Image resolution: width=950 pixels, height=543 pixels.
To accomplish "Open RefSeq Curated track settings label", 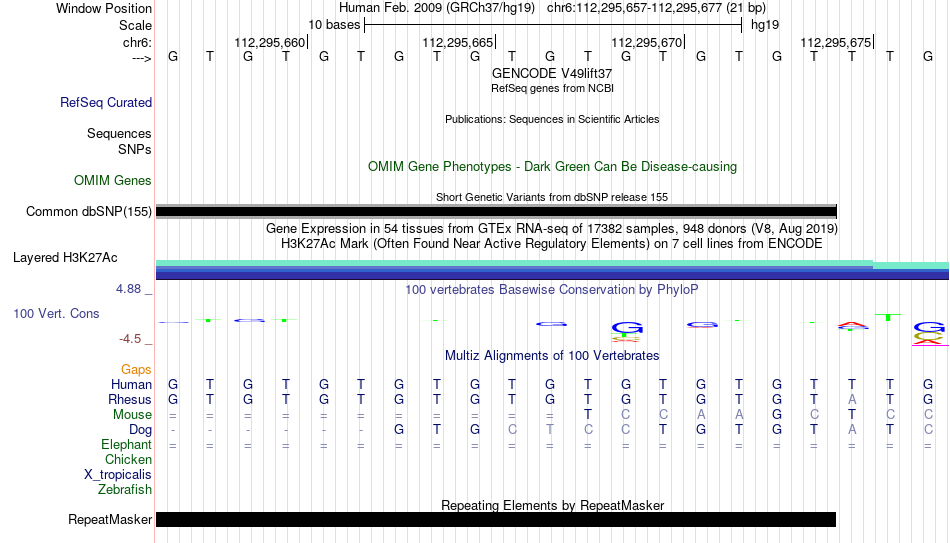I will click(x=106, y=102).
